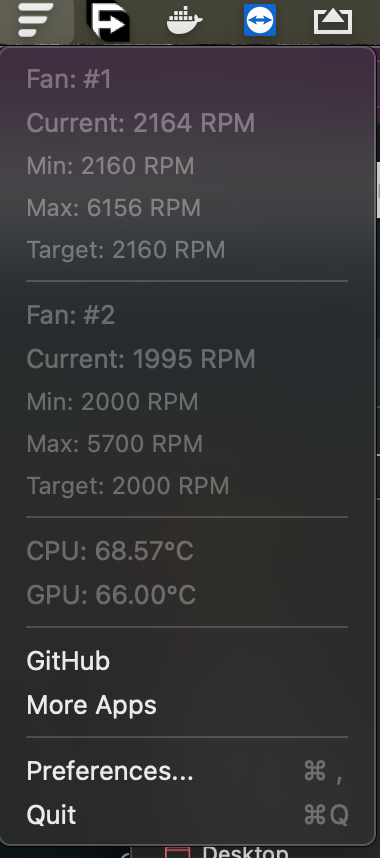Click the AirPlay display menu bar icon
Image resolution: width=380 pixels, height=858 pixels.
(333, 21)
